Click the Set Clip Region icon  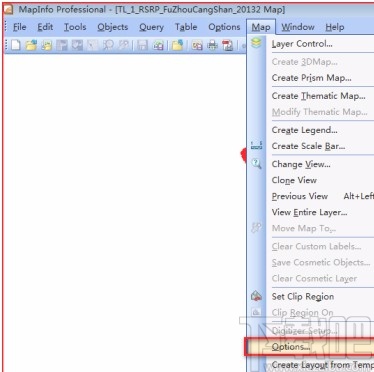[256, 296]
